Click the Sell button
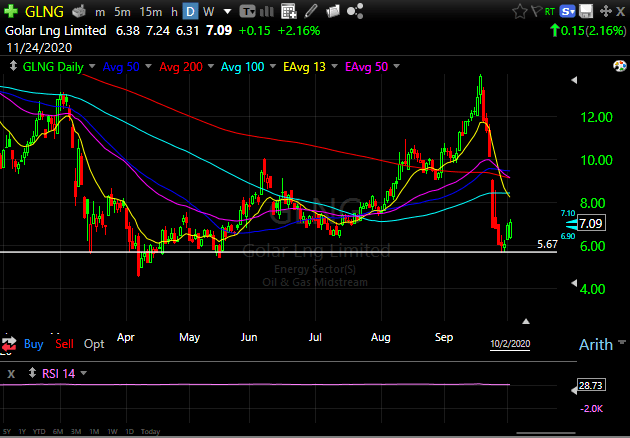This screenshot has width=630, height=438. click(64, 343)
